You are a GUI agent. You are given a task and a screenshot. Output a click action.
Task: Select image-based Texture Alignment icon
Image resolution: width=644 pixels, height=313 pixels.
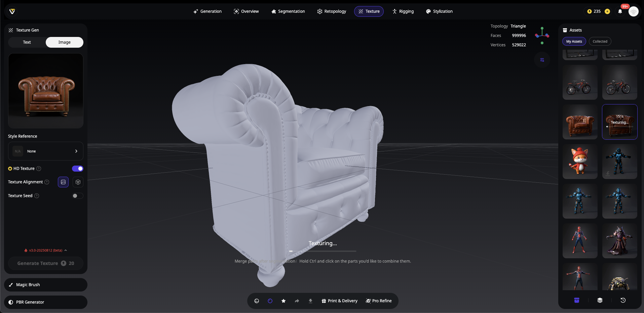tap(63, 182)
